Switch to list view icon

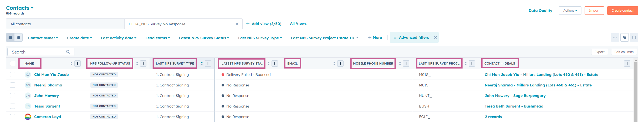10,37
